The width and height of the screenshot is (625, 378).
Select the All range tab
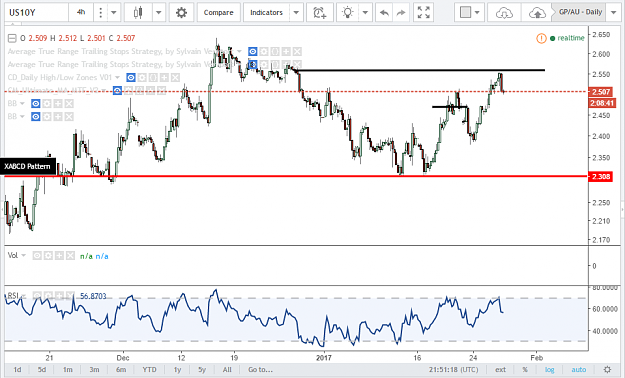click(x=227, y=370)
